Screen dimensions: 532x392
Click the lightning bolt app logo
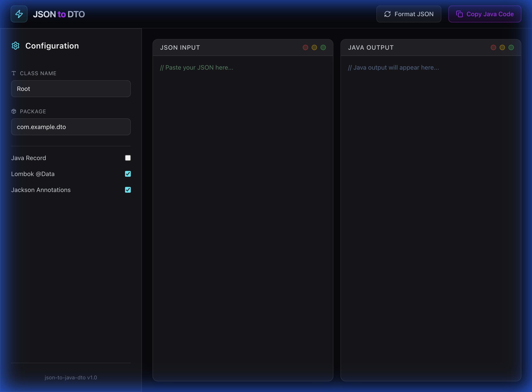(x=19, y=14)
